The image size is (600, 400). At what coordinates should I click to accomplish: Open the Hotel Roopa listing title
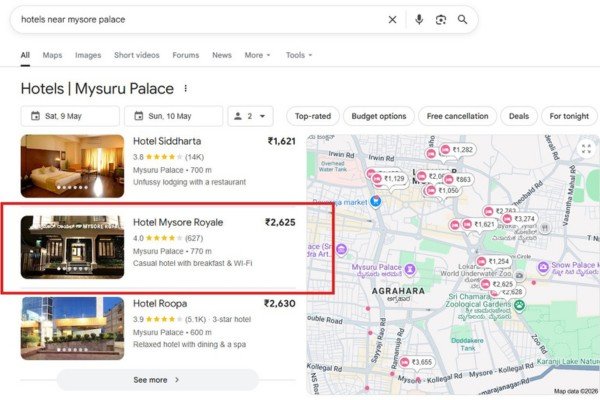[x=160, y=304]
